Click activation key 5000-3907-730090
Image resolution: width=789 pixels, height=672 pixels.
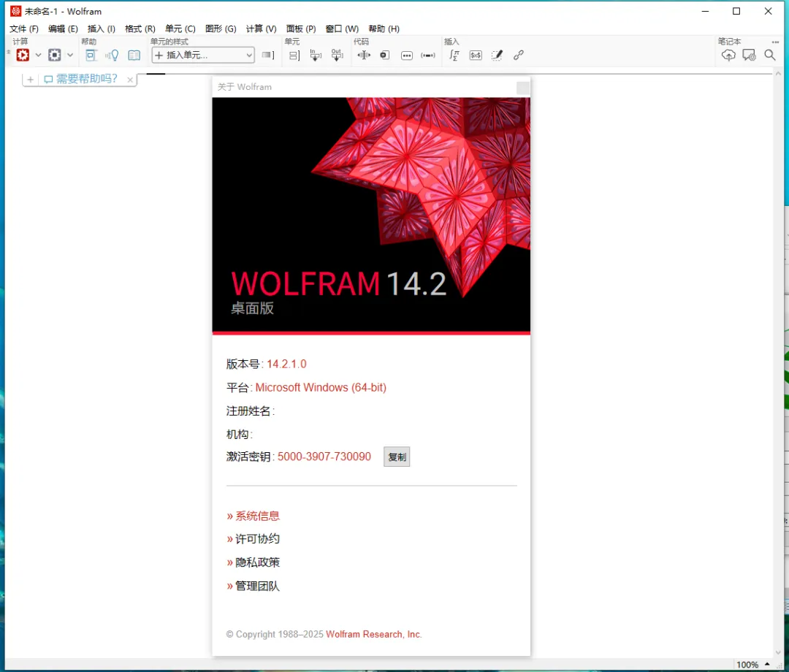pyautogui.click(x=324, y=457)
